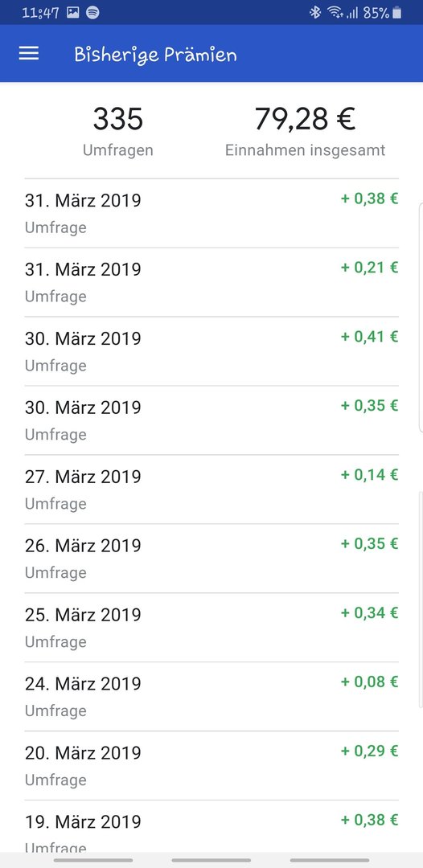Open the 20. März 2019 survey entry
The width and height of the screenshot is (423, 868).
[x=211, y=766]
